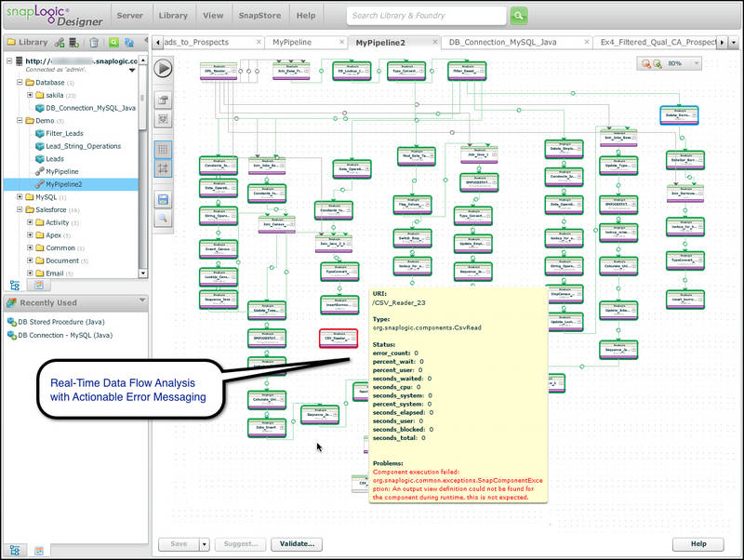
Task: Click the Library tree scrollbar down arrow
Action: tap(143, 273)
